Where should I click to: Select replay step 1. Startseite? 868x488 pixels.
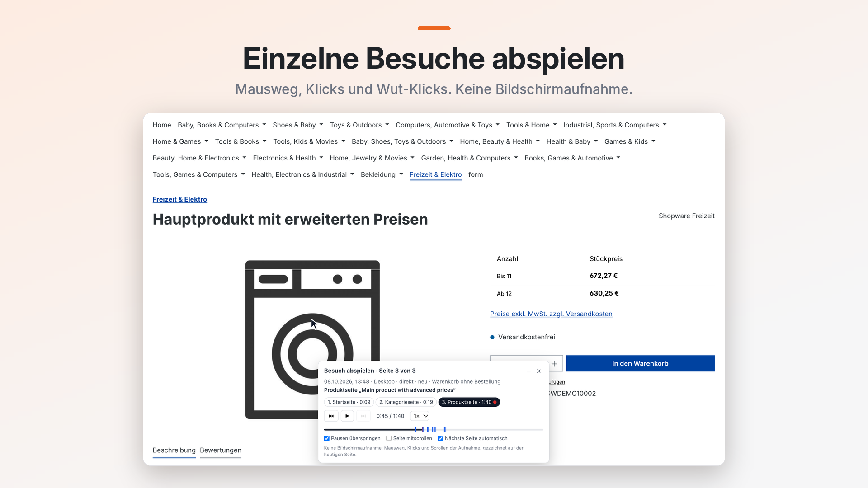(349, 402)
